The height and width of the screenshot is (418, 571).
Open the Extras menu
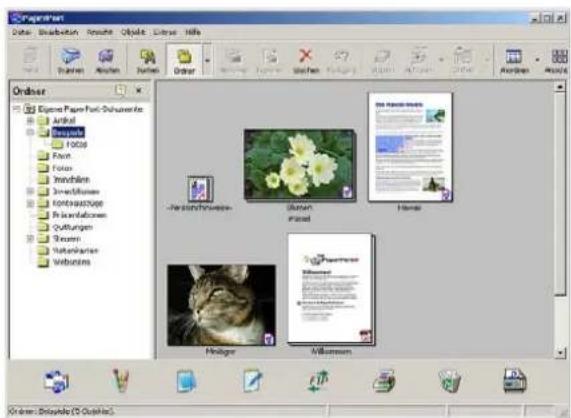(x=165, y=32)
